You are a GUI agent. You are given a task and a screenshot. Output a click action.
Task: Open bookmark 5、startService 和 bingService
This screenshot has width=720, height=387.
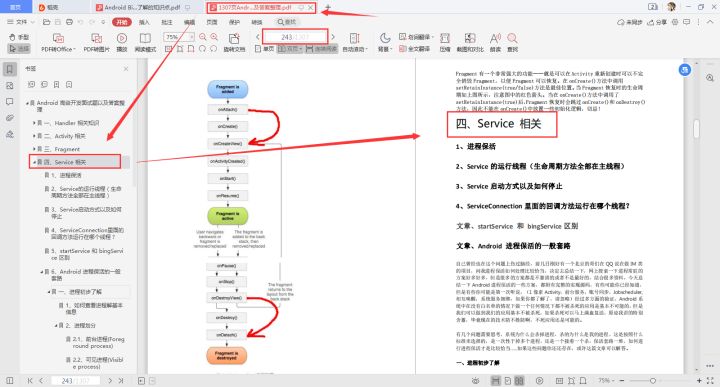[x=84, y=254]
